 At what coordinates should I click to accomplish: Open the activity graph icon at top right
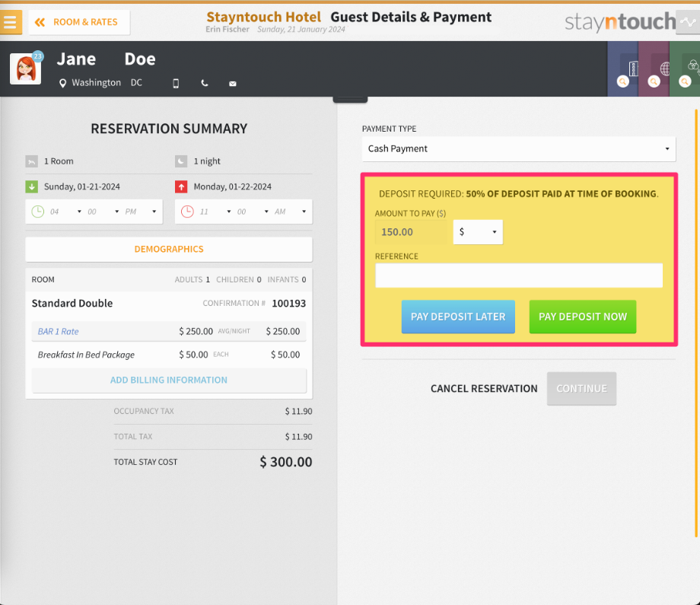(x=688, y=22)
